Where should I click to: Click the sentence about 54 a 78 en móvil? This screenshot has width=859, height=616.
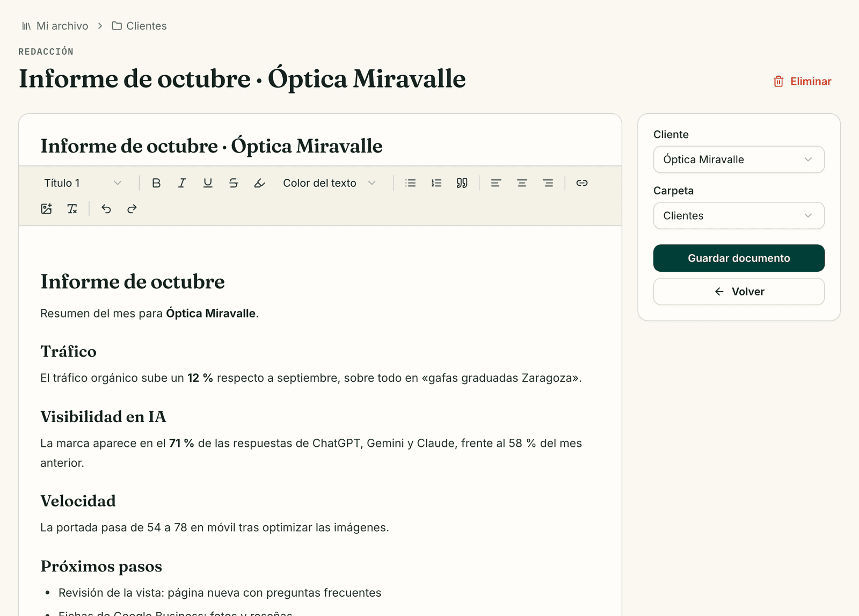[215, 528]
